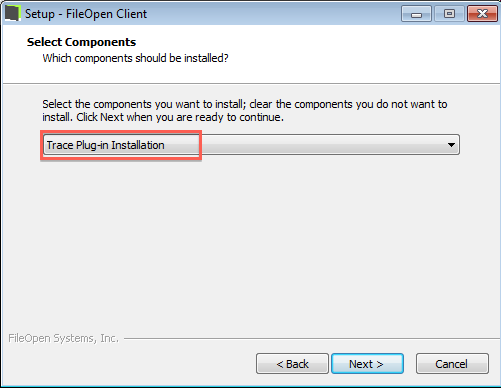This screenshot has width=501, height=388.
Task: Click the separator line beside FileOpen Systems, Inc.
Action: (312, 339)
